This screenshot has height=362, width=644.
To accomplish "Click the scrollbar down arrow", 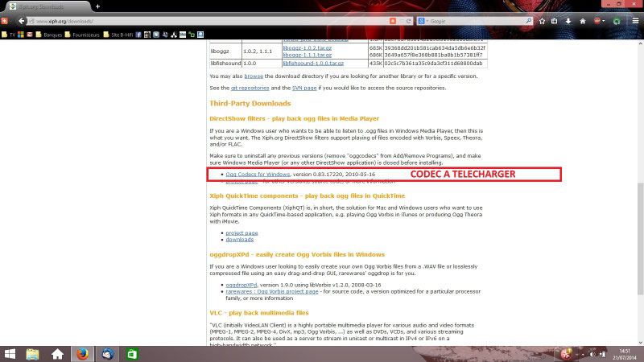I will click(x=640, y=343).
